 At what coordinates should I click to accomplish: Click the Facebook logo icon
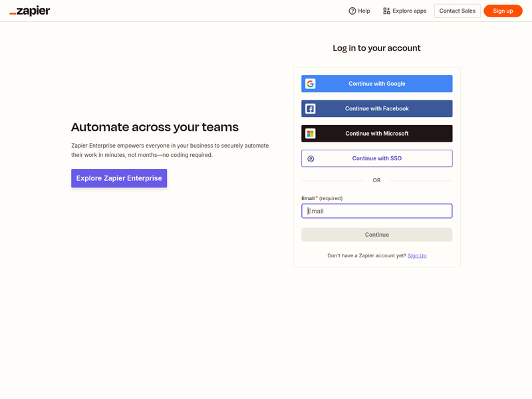310,108
